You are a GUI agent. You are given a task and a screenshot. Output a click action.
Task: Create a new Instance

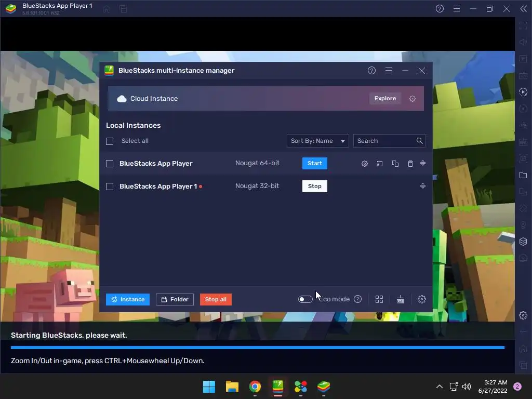pyautogui.click(x=128, y=299)
